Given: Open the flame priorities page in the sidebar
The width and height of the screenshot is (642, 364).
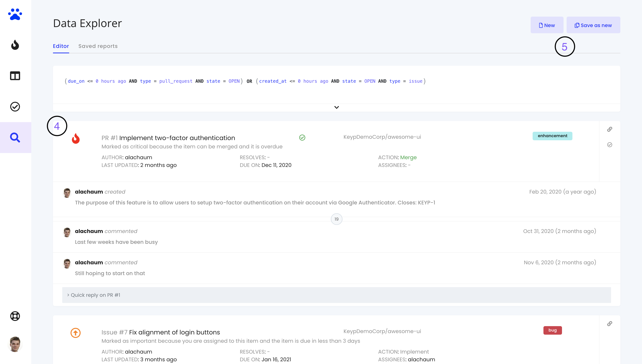Looking at the screenshot, I should coord(15,45).
